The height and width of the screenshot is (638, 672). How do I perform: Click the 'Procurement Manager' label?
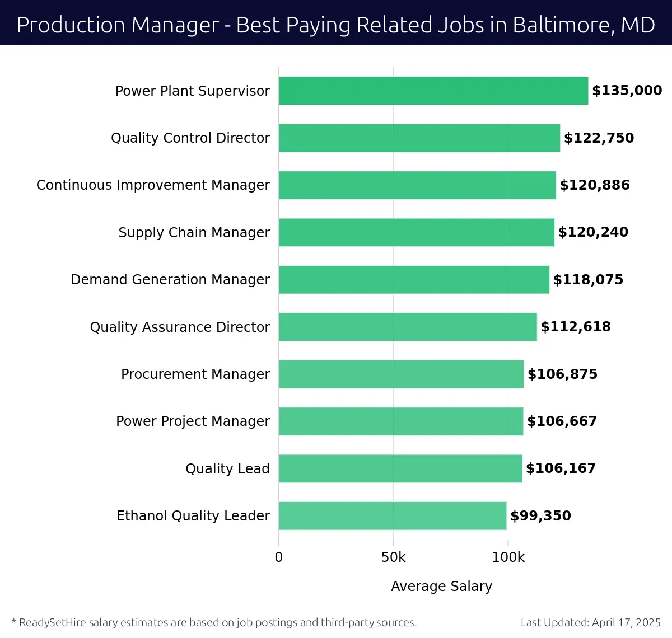pyautogui.click(x=195, y=374)
